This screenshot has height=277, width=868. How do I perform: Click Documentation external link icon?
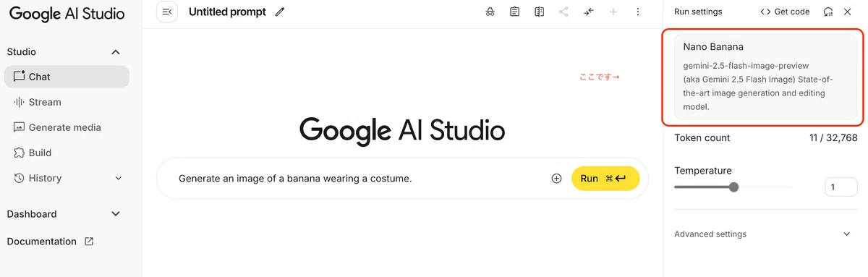coord(89,242)
